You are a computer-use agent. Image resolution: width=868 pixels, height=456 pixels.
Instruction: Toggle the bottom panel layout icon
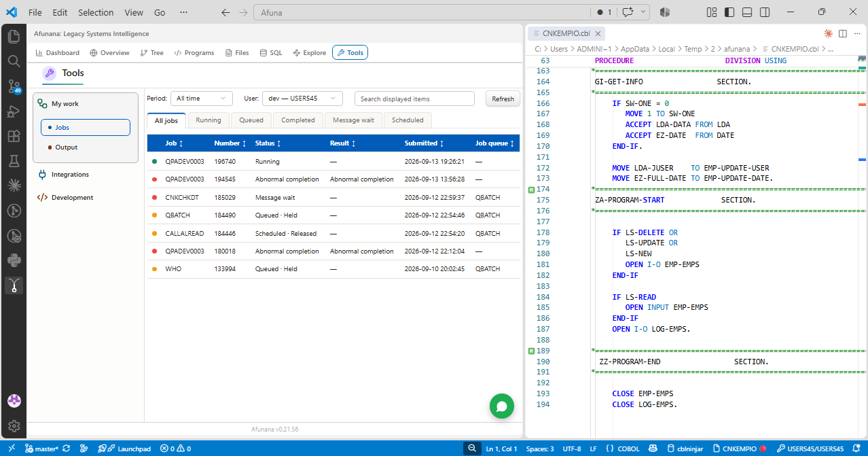pos(747,12)
